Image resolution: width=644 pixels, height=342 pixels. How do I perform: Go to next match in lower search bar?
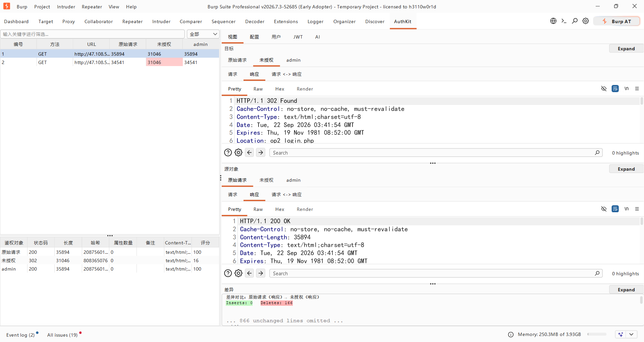click(x=261, y=273)
